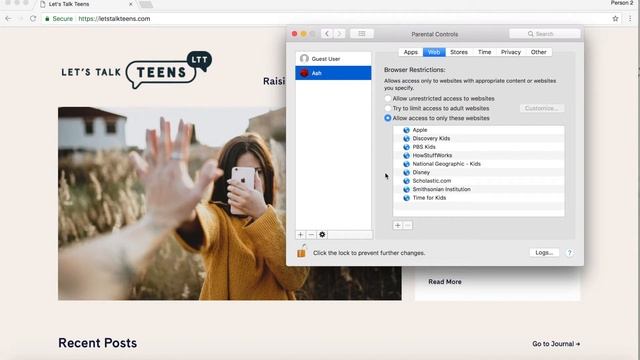640x360 pixels.
Task: Show all preferences grid button
Action: coord(362,34)
